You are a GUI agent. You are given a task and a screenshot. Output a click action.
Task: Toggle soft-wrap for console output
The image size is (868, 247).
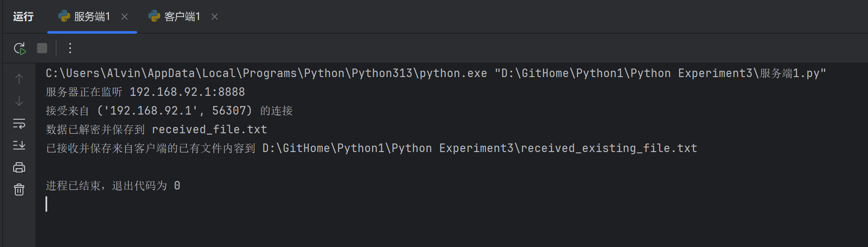click(19, 123)
